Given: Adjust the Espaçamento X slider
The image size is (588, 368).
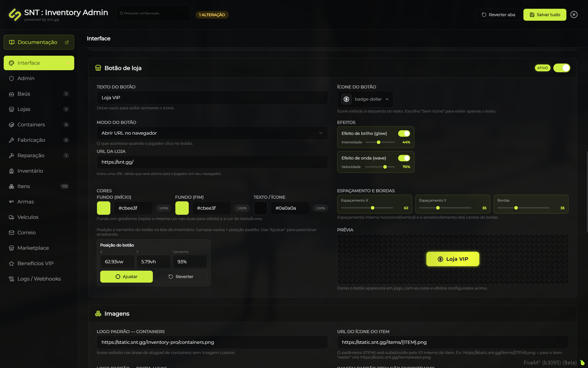Looking at the screenshot, I should click(x=367, y=208).
